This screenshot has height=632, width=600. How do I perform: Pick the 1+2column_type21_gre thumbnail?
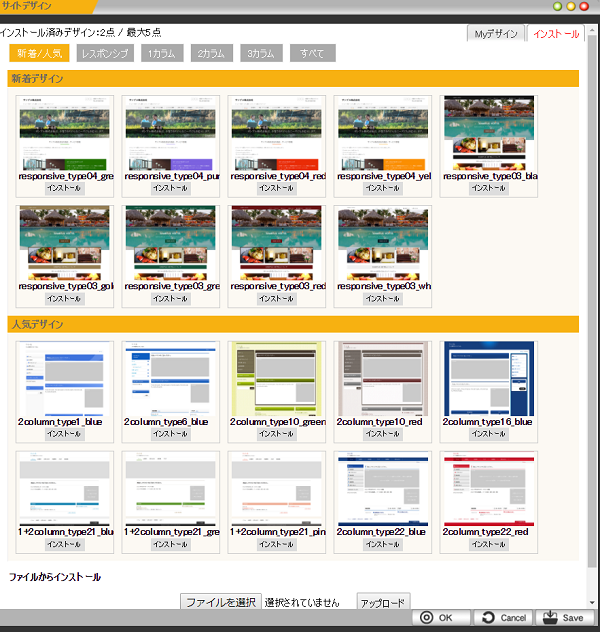(170, 489)
